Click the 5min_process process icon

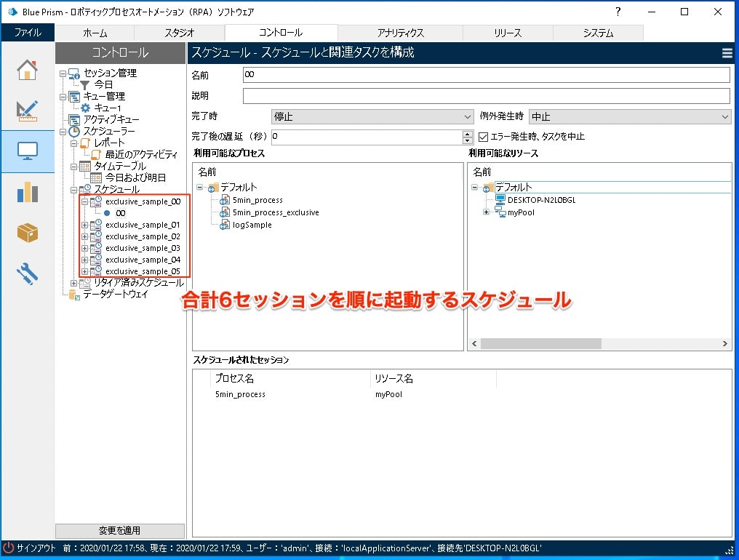(225, 200)
